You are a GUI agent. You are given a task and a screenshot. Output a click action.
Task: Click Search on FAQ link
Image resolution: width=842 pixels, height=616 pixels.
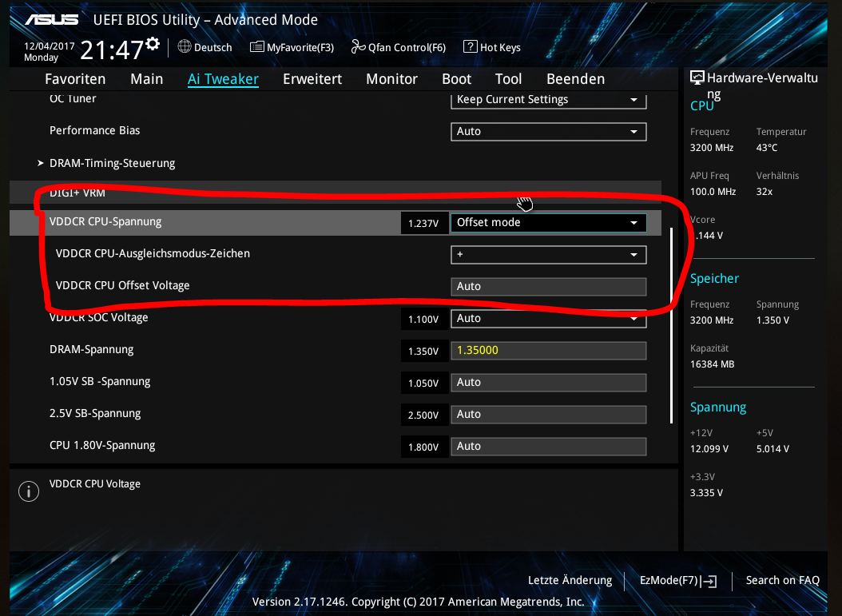click(x=782, y=580)
